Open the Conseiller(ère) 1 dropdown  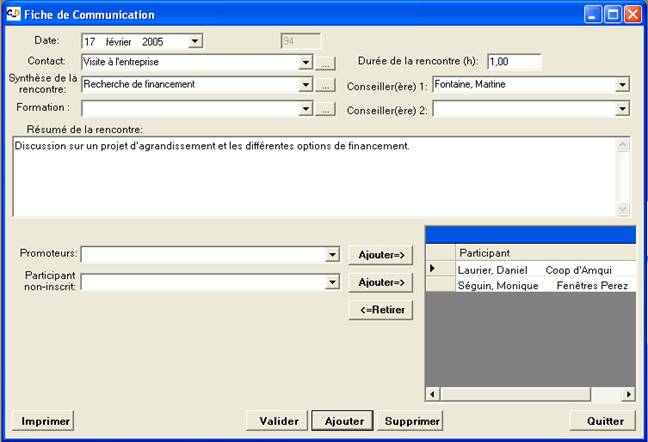(x=622, y=85)
